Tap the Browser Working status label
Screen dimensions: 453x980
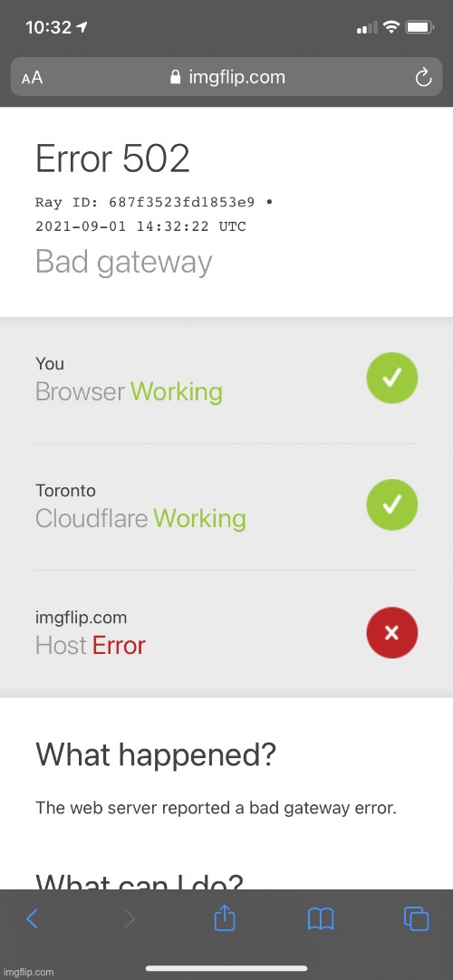(x=129, y=392)
